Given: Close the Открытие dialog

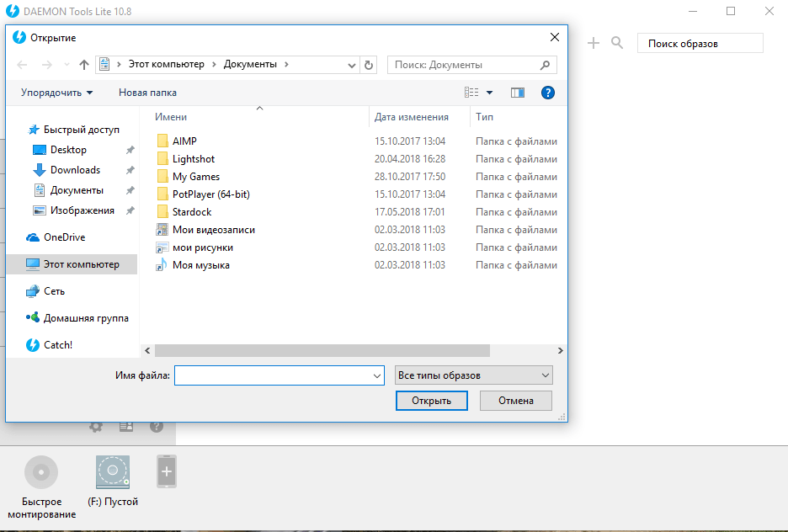Looking at the screenshot, I should click(555, 37).
